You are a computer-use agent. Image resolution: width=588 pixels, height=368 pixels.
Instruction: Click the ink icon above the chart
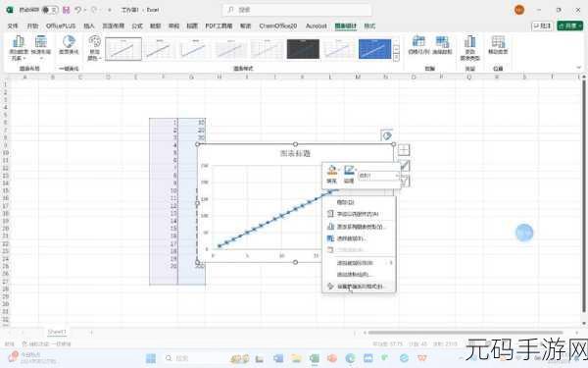[x=387, y=135]
